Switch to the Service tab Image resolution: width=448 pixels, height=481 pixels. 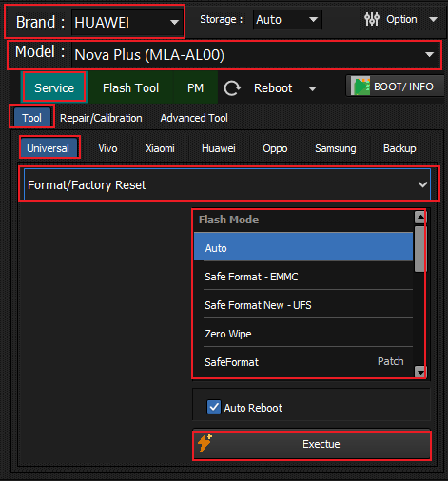(54, 87)
